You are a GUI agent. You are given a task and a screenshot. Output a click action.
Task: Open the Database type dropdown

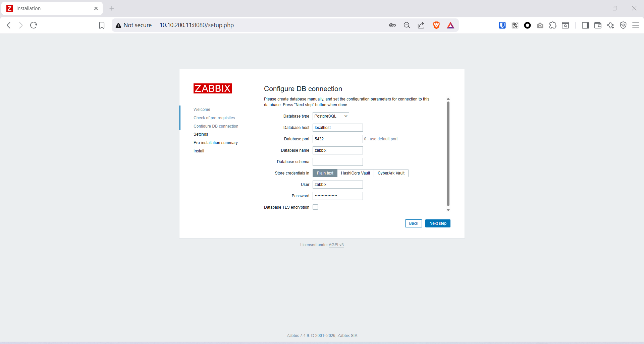click(331, 116)
